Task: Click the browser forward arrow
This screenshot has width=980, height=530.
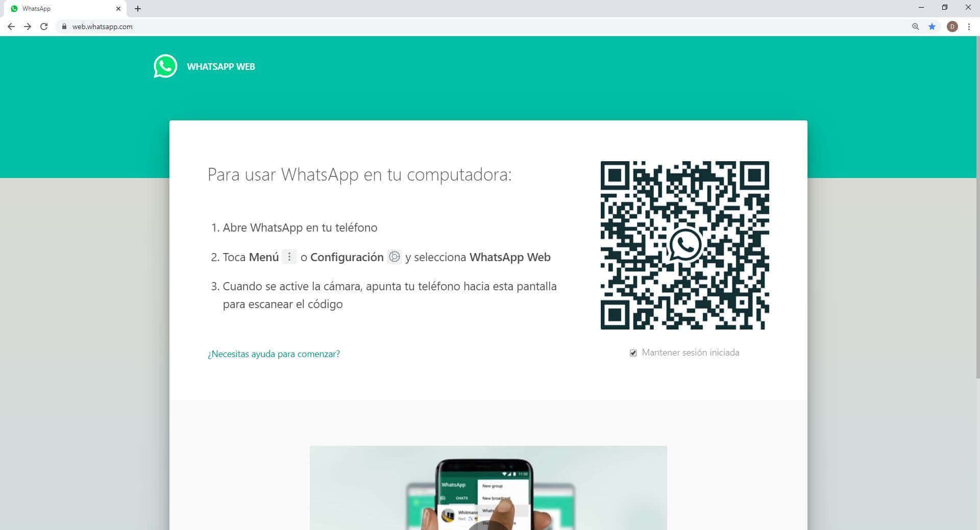Action: [28, 27]
